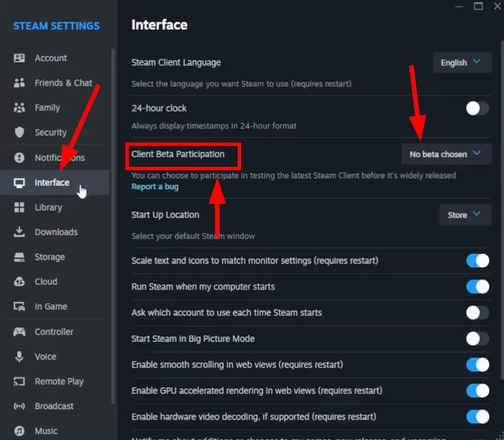Select Controller settings
Image resolution: width=504 pixels, height=440 pixels.
coord(54,332)
